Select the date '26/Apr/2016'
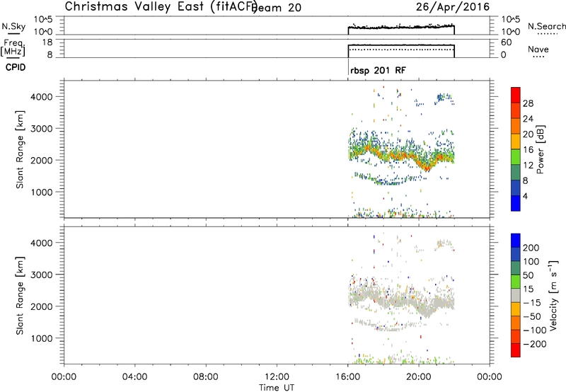Image resolution: width=566 pixels, height=392 pixels. (x=453, y=7)
